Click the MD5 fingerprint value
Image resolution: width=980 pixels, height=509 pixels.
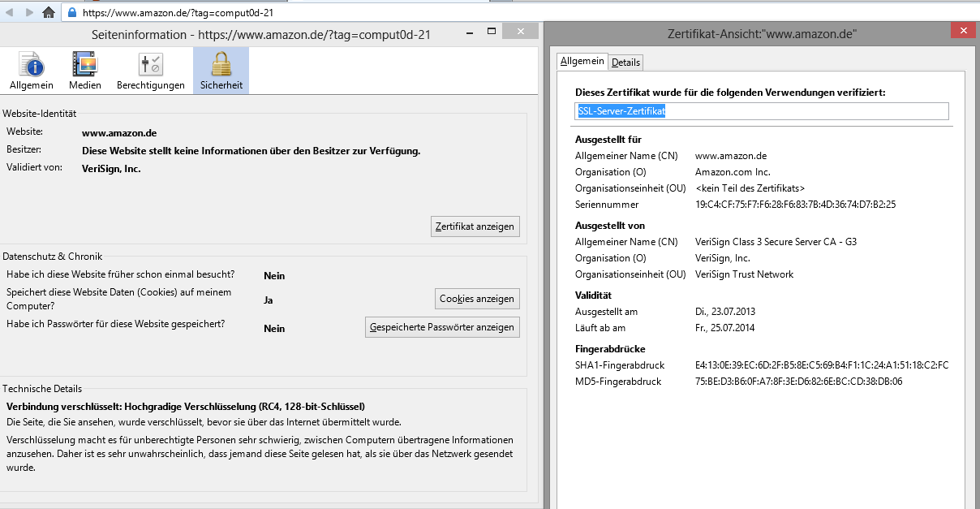pos(798,382)
